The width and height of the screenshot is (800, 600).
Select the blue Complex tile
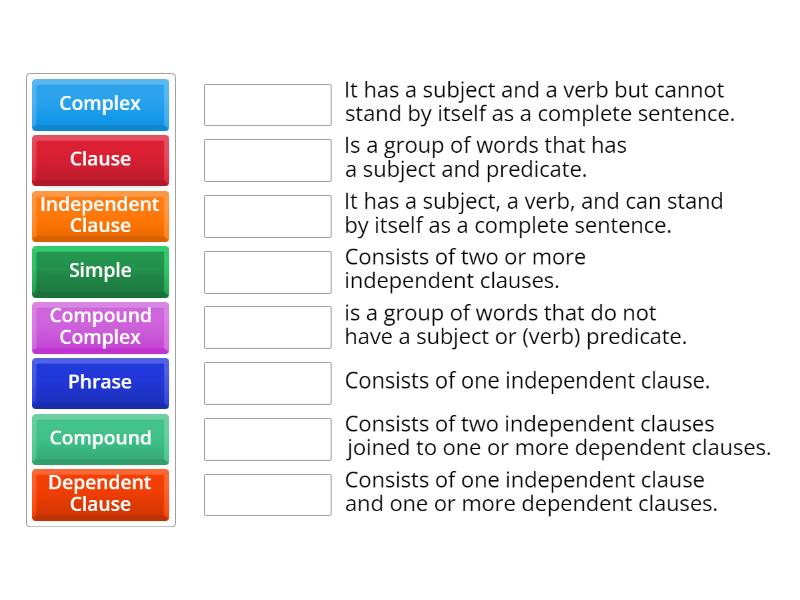click(x=100, y=104)
